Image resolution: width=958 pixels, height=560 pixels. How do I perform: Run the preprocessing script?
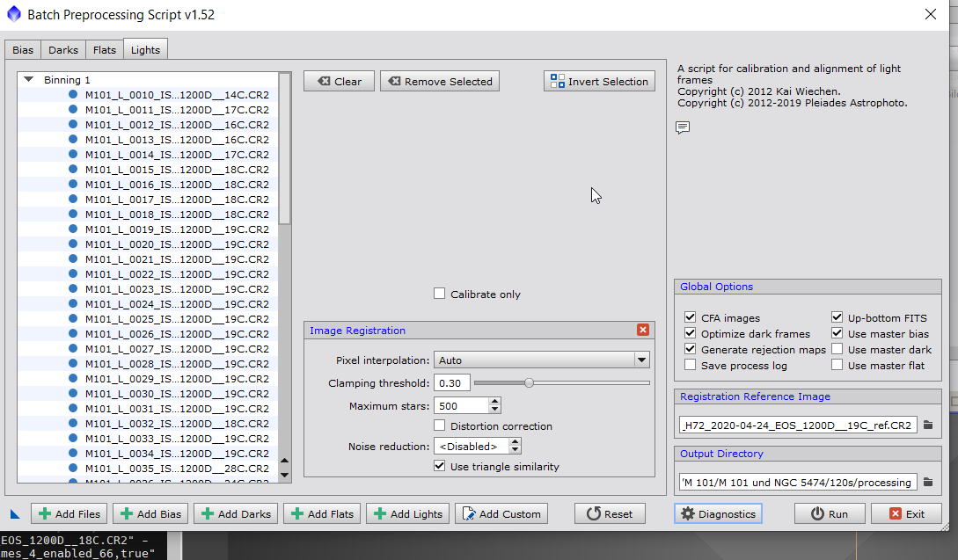point(830,513)
